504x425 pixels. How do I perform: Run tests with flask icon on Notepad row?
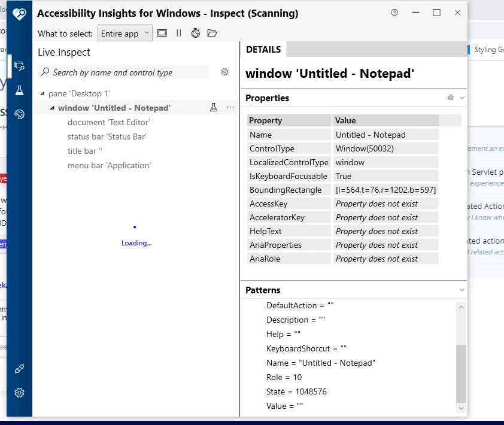[214, 107]
